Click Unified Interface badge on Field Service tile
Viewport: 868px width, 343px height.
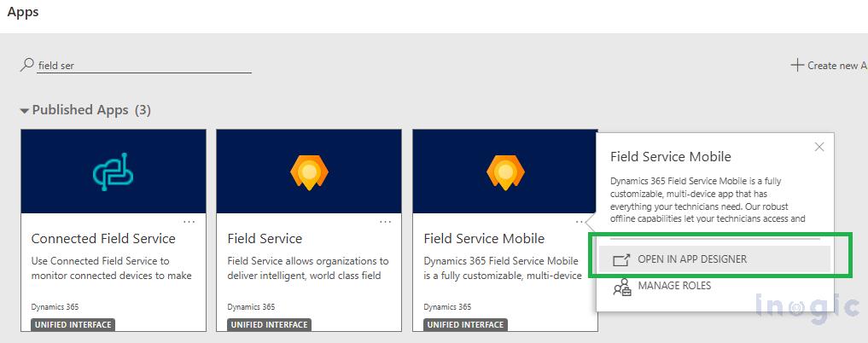[269, 325]
